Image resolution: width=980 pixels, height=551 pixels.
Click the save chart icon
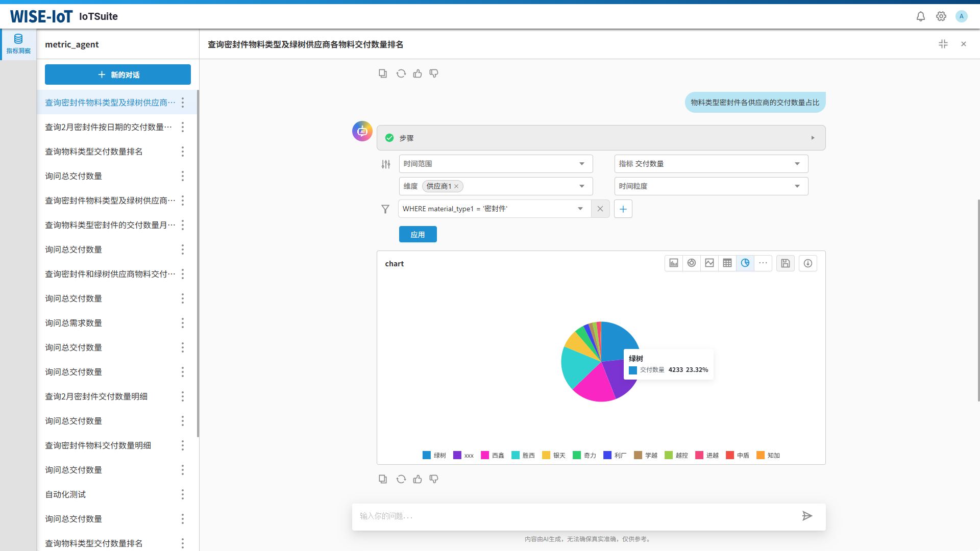coord(786,263)
